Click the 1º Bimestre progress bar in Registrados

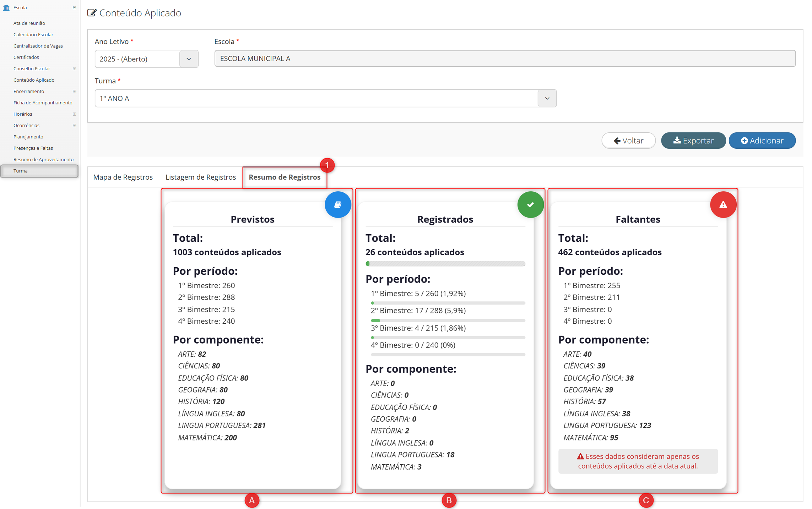[x=448, y=303]
